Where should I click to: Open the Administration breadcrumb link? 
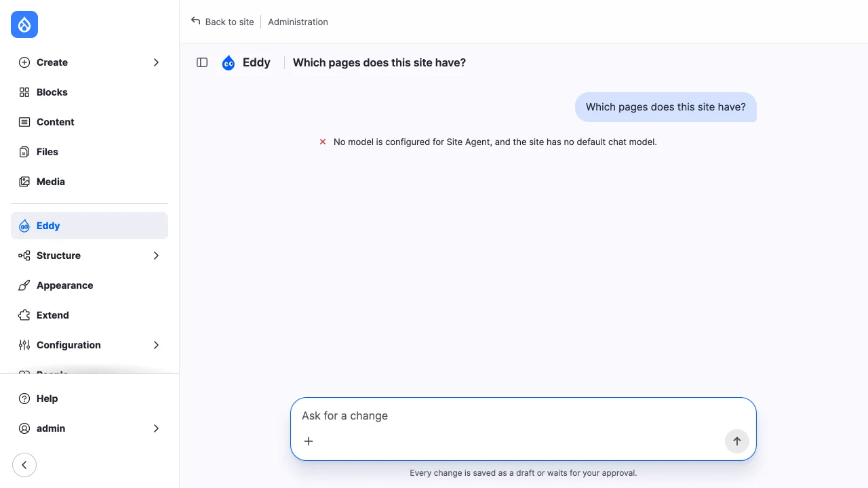(298, 22)
